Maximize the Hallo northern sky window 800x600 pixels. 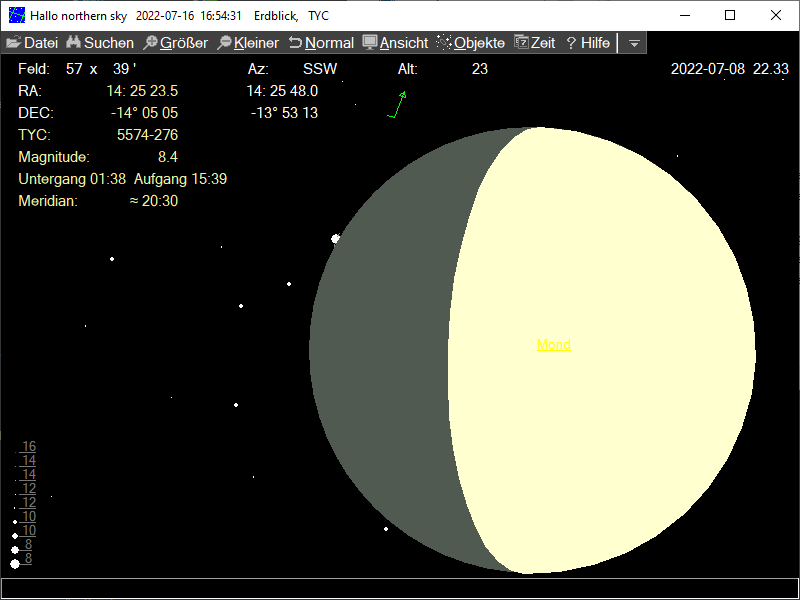[x=730, y=15]
